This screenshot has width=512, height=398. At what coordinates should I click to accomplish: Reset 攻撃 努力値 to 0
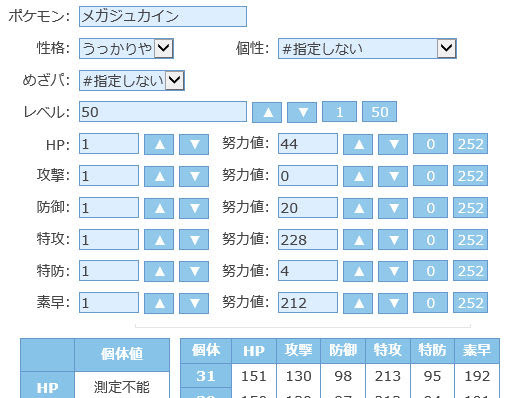coord(430,176)
